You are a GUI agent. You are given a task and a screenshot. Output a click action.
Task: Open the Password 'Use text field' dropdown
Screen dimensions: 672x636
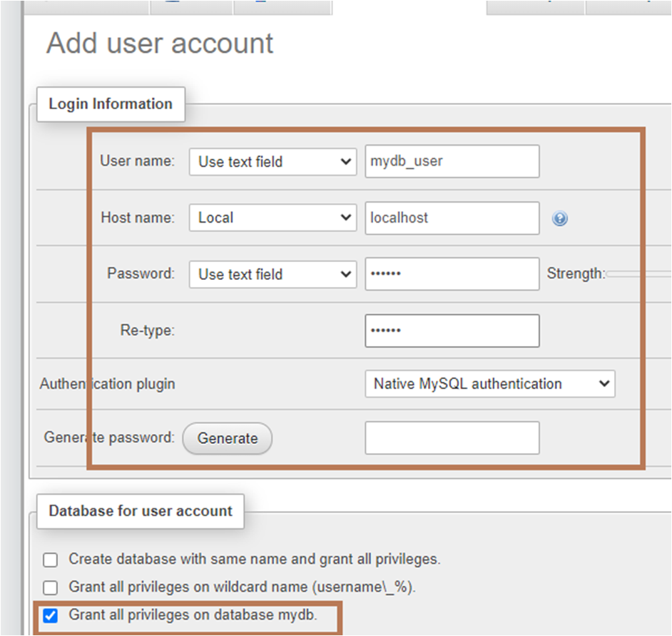(x=273, y=274)
